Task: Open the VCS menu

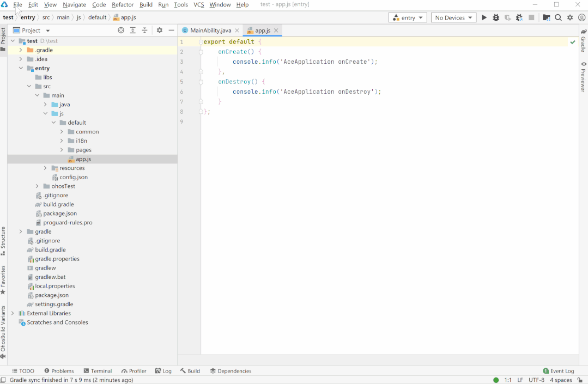Action: [x=199, y=4]
